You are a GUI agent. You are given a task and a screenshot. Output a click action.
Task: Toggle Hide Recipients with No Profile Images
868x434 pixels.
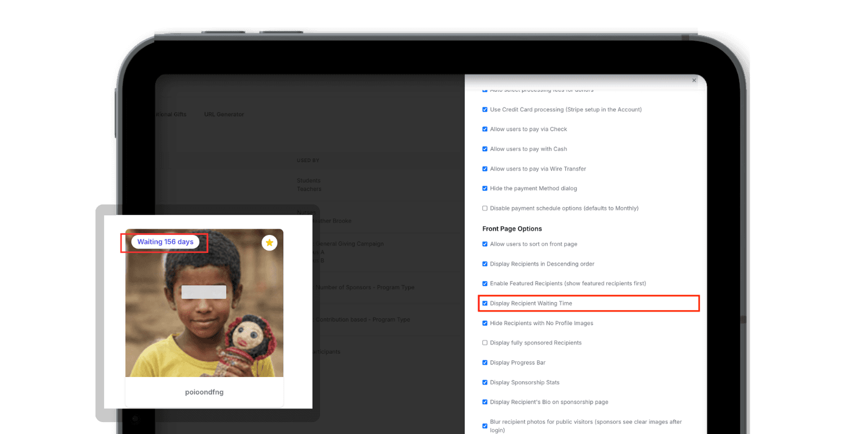[485, 323]
